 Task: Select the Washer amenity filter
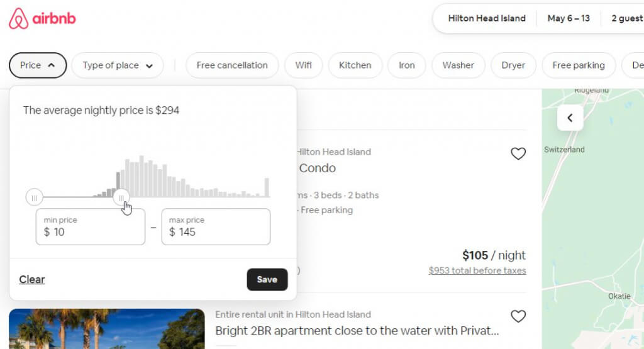pos(458,65)
